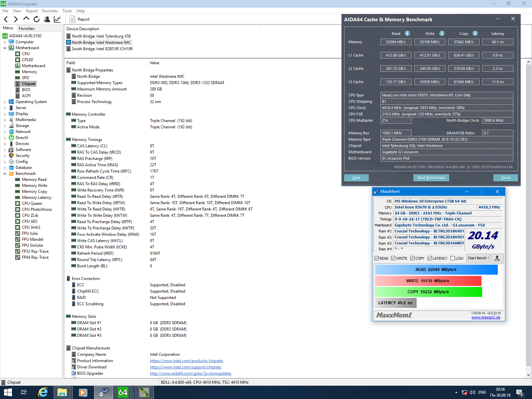Click the Copy info icon in benchmark
This screenshot has height=399, width=532.
click(475, 33)
